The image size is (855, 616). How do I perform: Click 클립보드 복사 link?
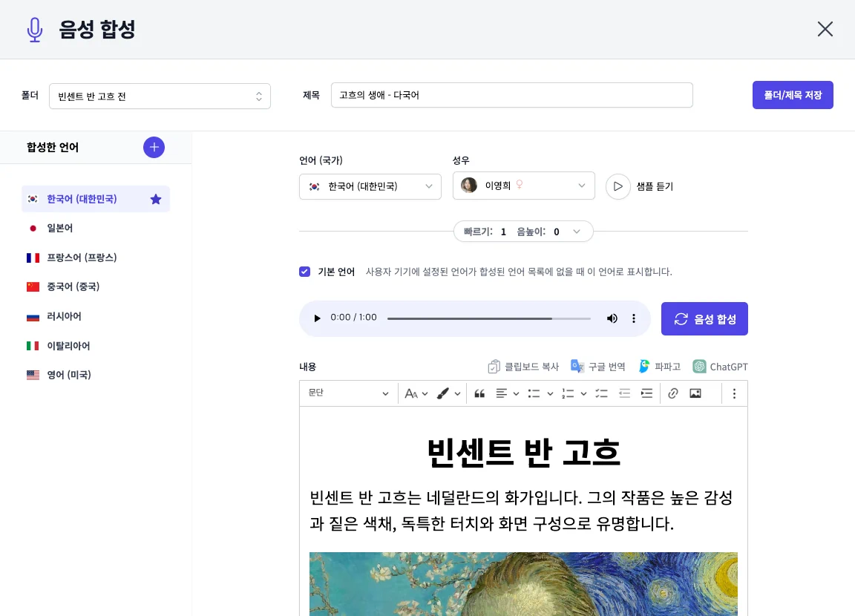pos(523,367)
